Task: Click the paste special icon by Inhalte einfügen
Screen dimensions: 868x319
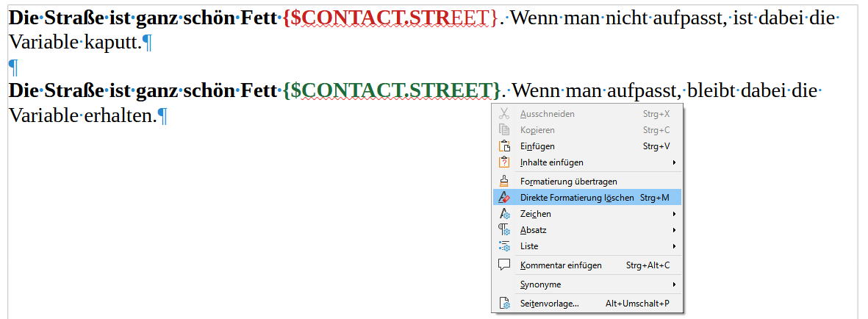Action: [x=504, y=162]
